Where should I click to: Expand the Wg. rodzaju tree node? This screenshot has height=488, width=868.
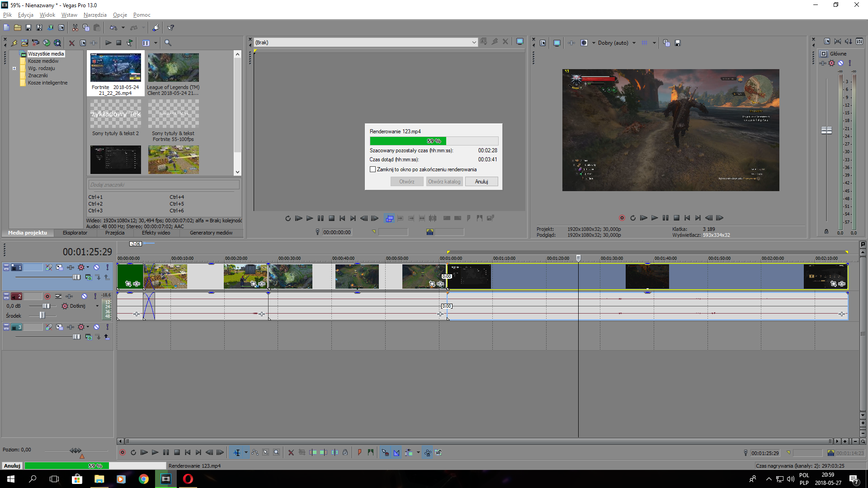14,69
